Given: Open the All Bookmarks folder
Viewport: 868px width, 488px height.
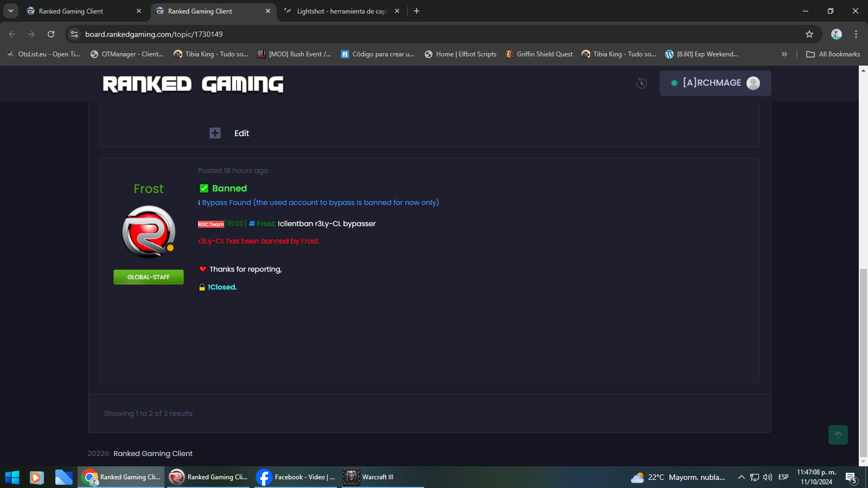Looking at the screenshot, I should coord(833,54).
